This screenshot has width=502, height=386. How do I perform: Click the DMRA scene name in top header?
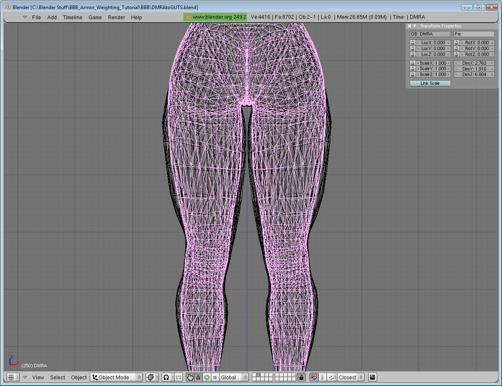pyautogui.click(x=417, y=17)
